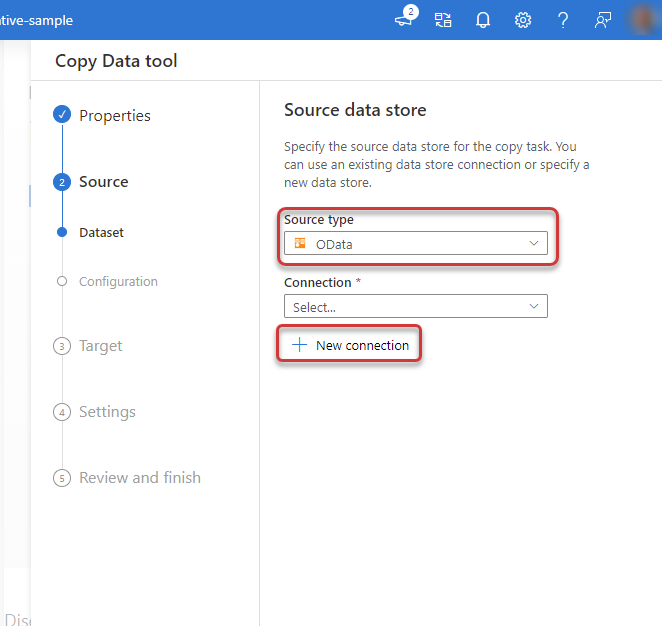The width and height of the screenshot is (662, 626).
Task: Click the Source data store heading
Action: pyautogui.click(x=355, y=110)
